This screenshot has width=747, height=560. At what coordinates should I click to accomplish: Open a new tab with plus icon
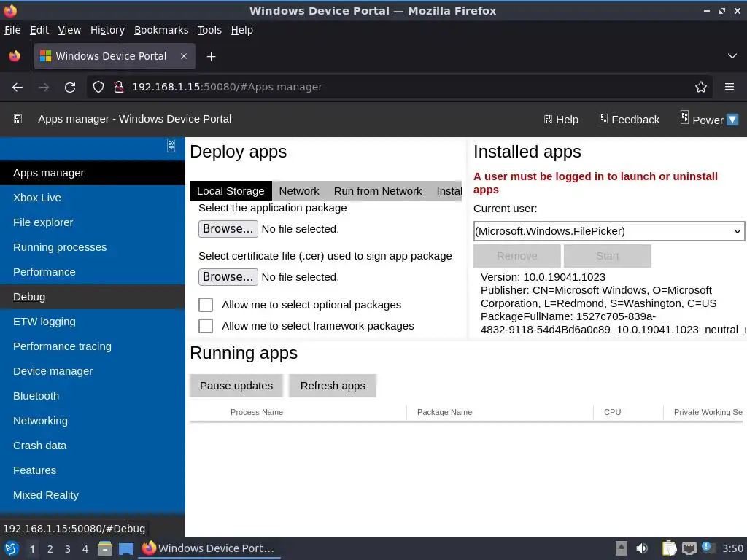point(211,57)
